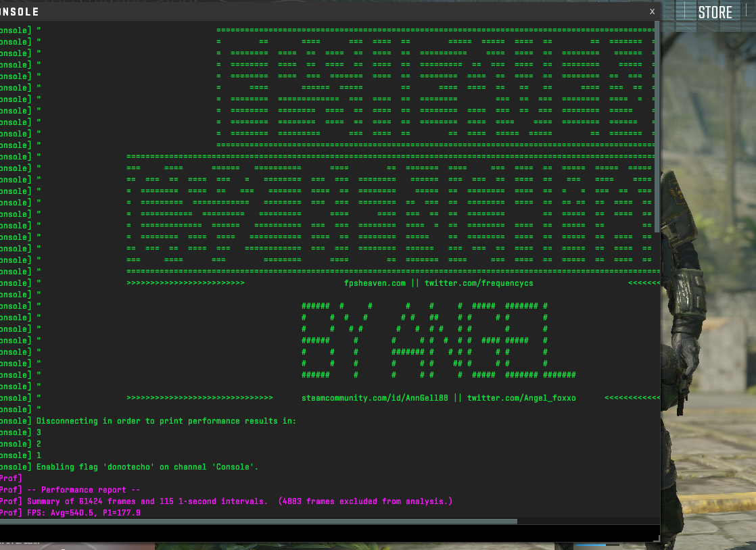Close the console window with the X
The width and height of the screenshot is (756, 550).
[x=652, y=11]
